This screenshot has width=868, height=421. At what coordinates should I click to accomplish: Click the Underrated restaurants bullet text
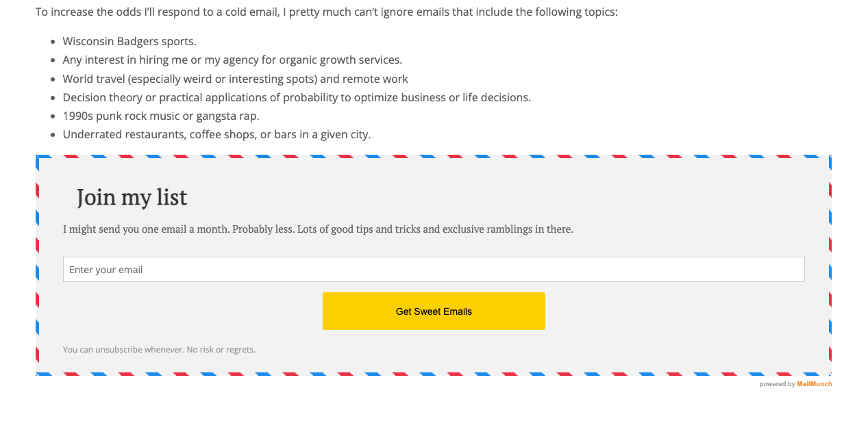point(216,134)
